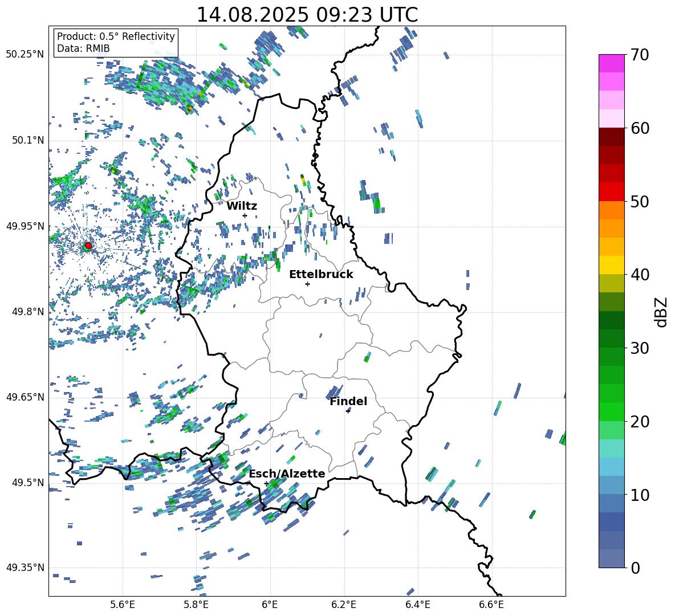
Task: Click the Ettelbruck city label
Action: point(321,275)
